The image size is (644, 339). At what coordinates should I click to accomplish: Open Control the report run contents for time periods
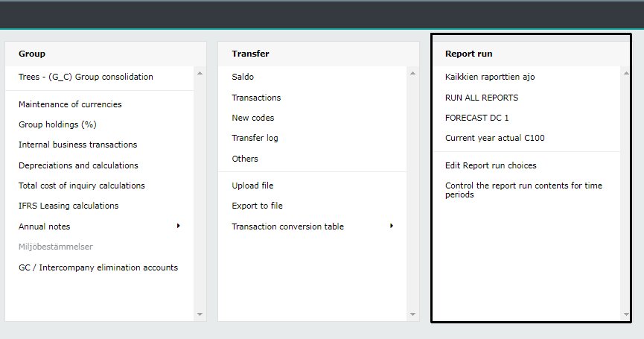click(x=523, y=190)
